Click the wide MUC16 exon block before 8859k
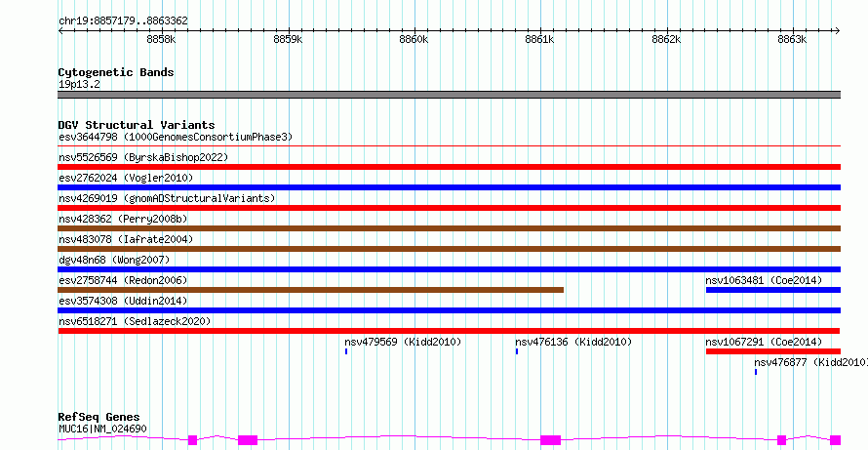This screenshot has width=868, height=450. point(248,440)
